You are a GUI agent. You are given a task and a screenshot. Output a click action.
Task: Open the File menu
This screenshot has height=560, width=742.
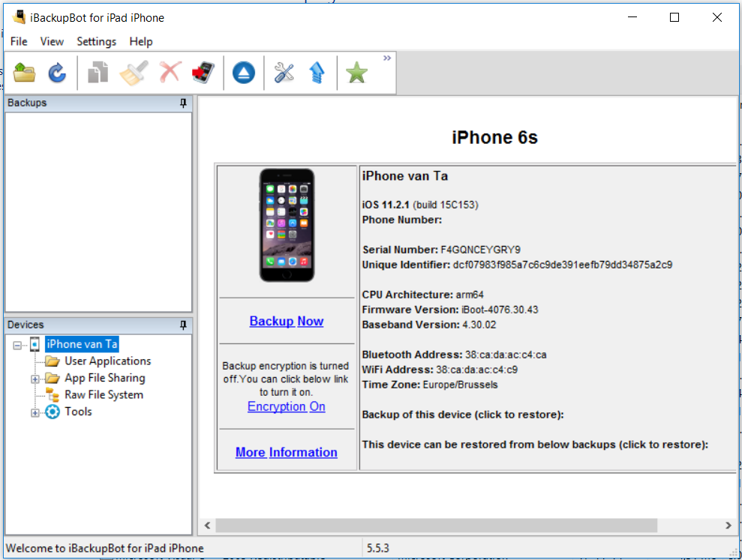tap(19, 41)
